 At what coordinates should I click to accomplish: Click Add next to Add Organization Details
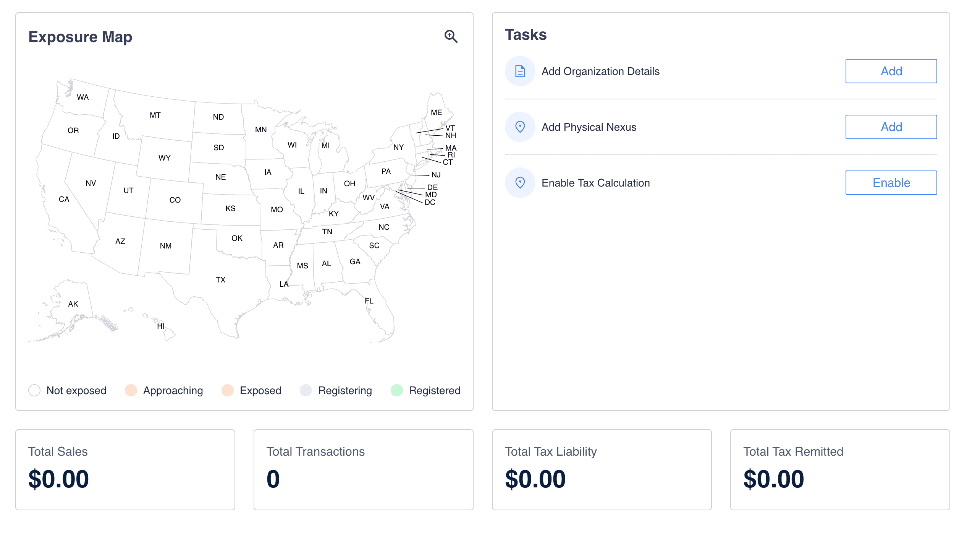(x=891, y=71)
